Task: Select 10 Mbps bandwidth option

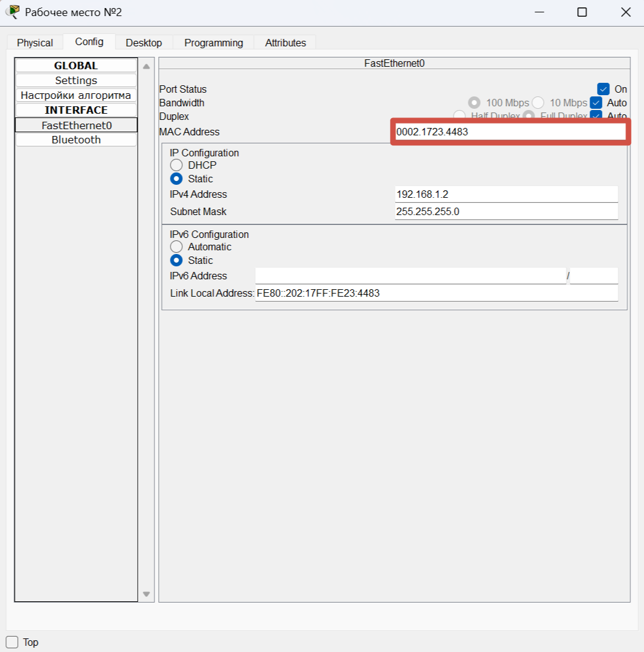Action: 538,103
